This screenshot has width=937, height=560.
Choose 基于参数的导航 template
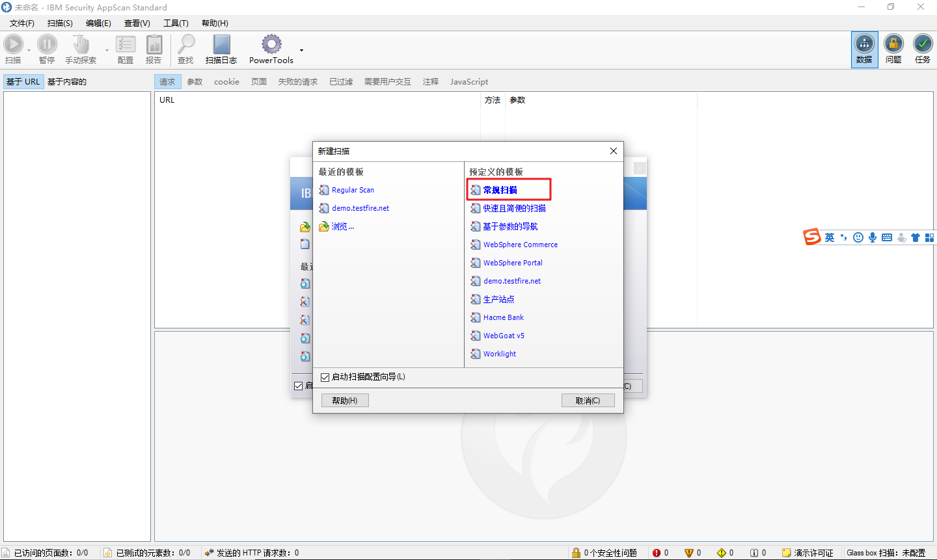coord(510,226)
